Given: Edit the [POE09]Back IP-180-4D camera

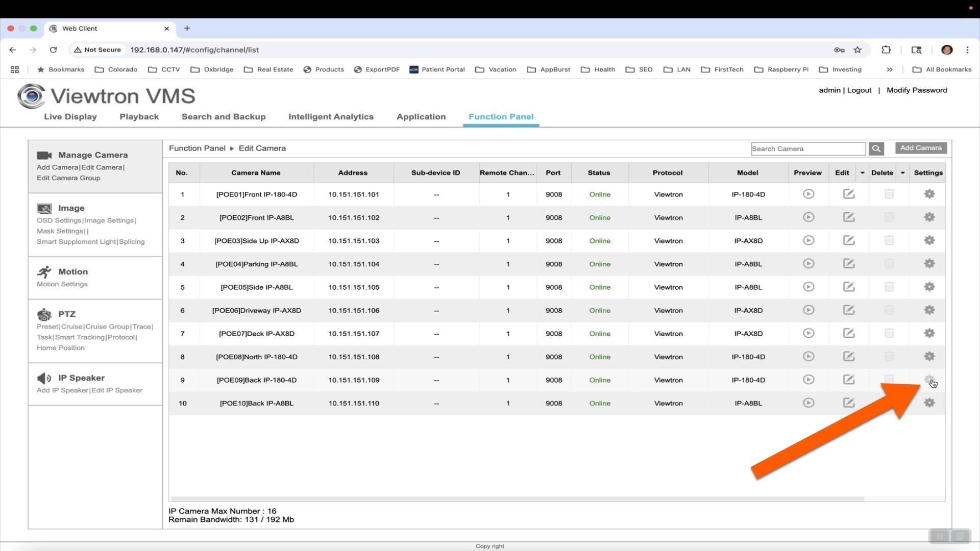Looking at the screenshot, I should point(848,380).
